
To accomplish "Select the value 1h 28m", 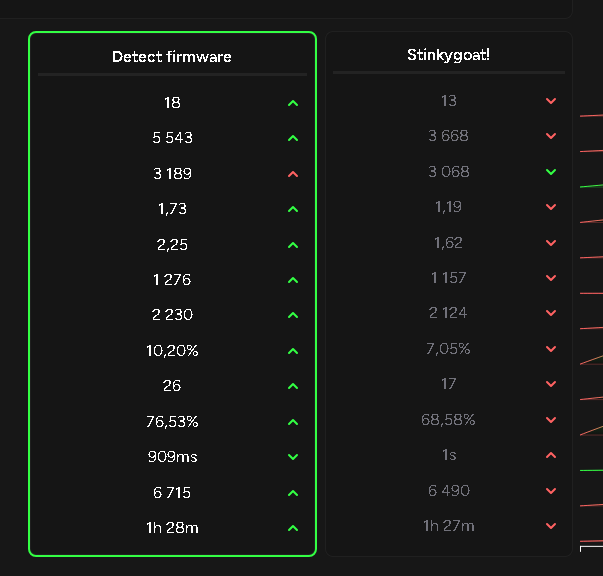I will (x=172, y=528).
